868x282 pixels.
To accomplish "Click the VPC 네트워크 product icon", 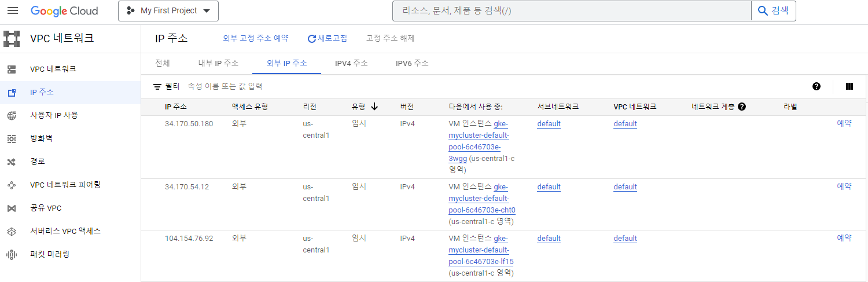I will [12, 38].
